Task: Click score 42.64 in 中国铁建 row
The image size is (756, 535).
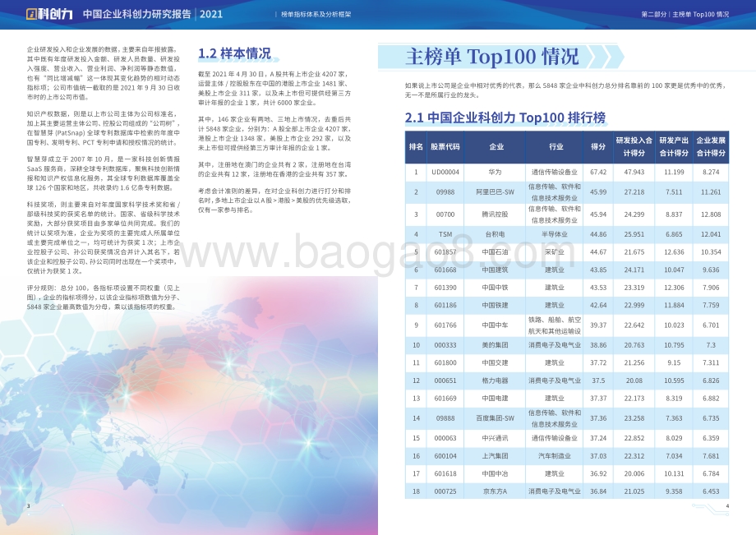Action: coord(598,306)
